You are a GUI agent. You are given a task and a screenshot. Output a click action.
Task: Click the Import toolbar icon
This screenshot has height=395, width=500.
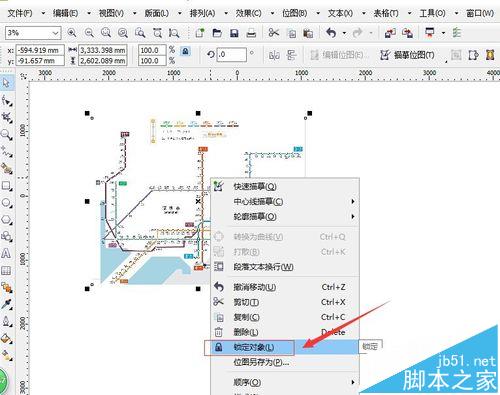[390, 33]
